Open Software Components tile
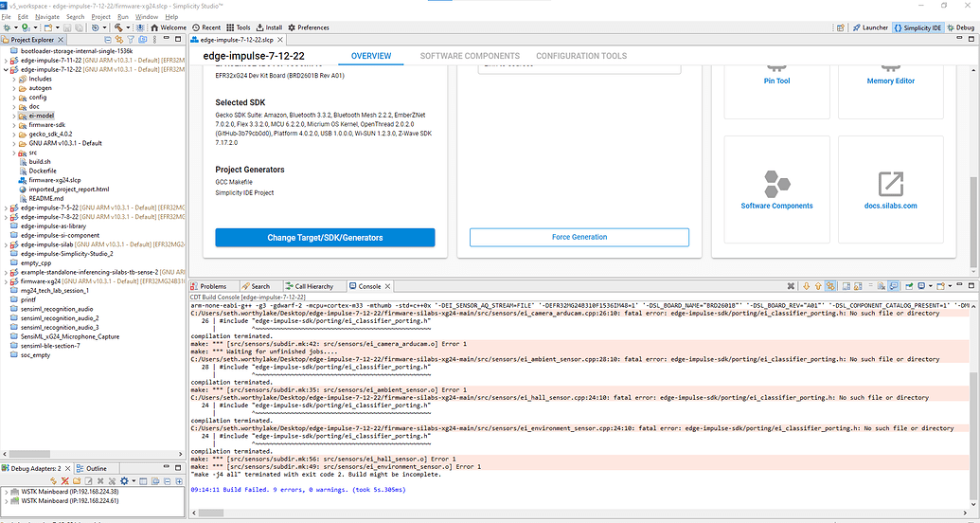 [776, 190]
